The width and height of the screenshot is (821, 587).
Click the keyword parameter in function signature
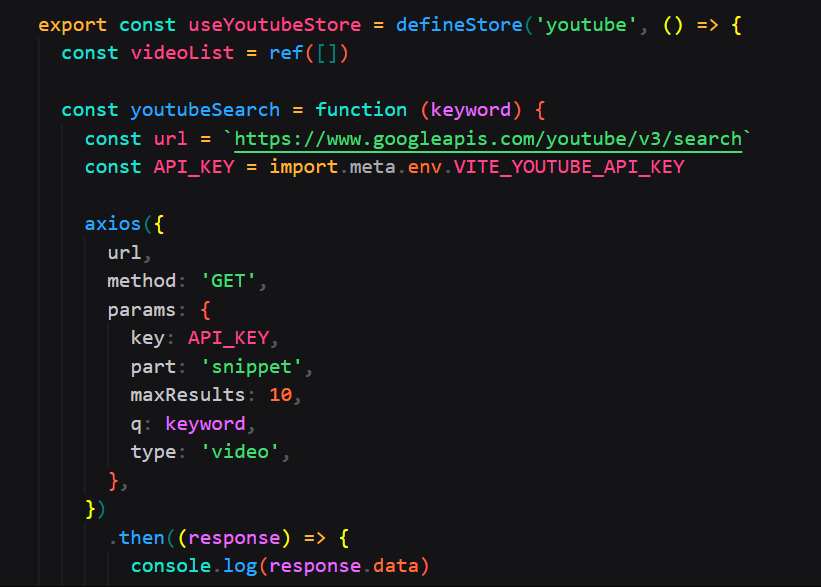click(471, 110)
